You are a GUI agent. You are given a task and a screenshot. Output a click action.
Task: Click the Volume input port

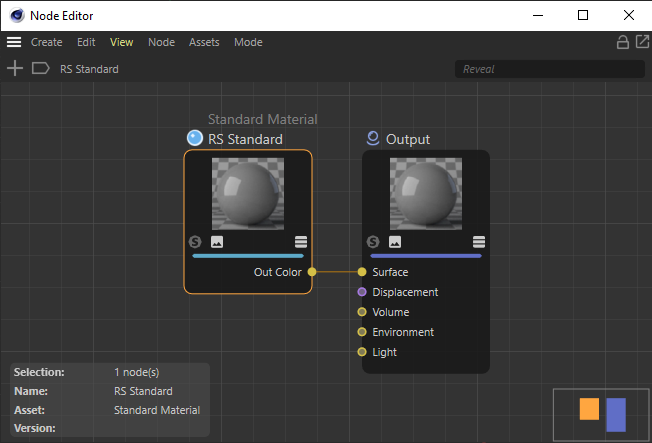tap(362, 312)
